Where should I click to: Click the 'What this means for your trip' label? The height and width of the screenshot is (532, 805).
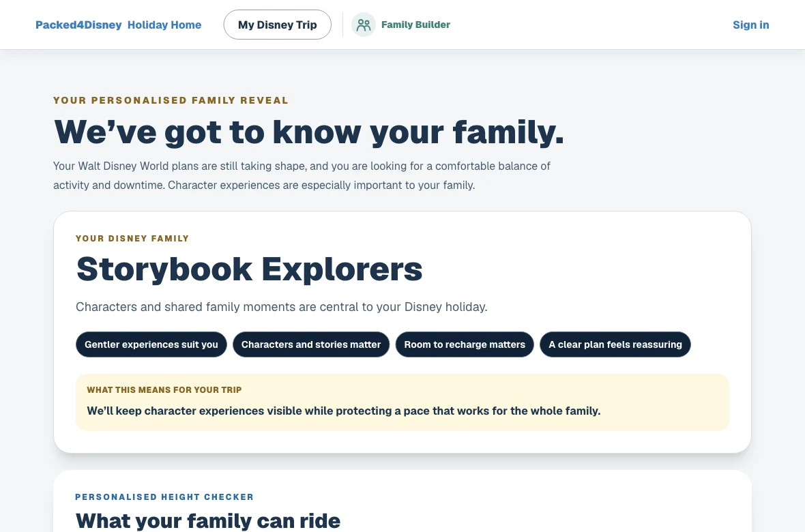click(164, 389)
